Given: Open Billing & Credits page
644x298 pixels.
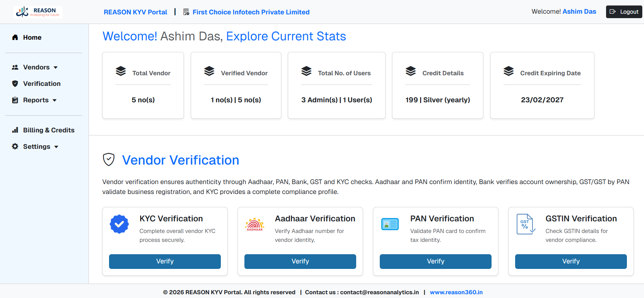Looking at the screenshot, I should tap(49, 130).
